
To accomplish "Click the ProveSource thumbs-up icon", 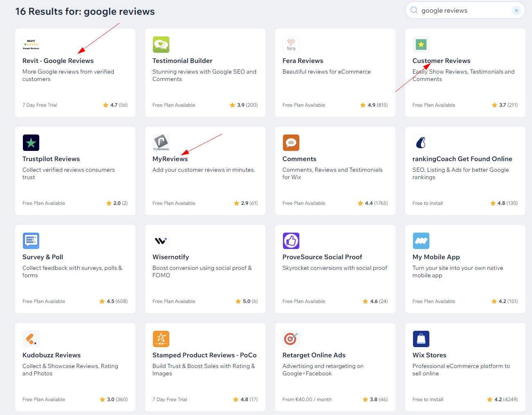I will [x=291, y=241].
